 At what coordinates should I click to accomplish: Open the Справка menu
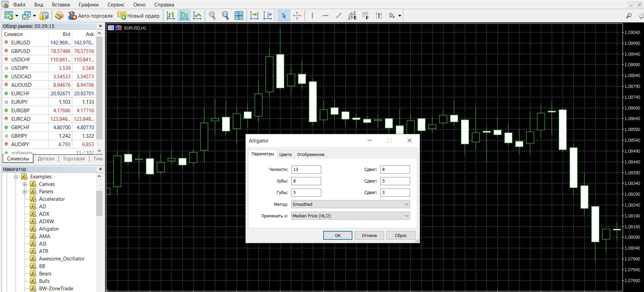coord(164,5)
